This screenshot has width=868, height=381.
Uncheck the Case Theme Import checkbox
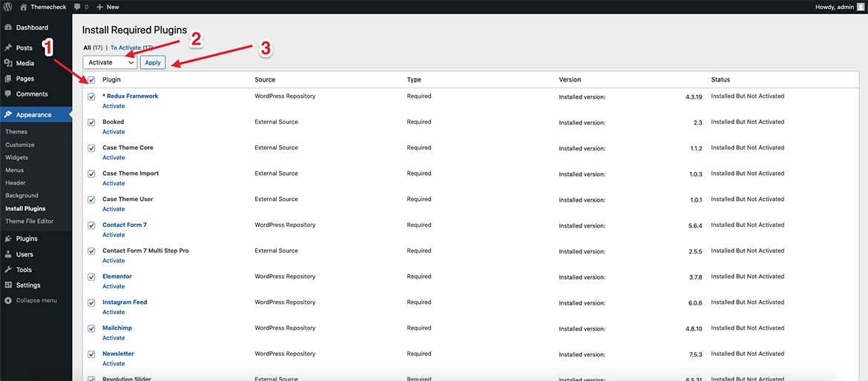(x=92, y=173)
